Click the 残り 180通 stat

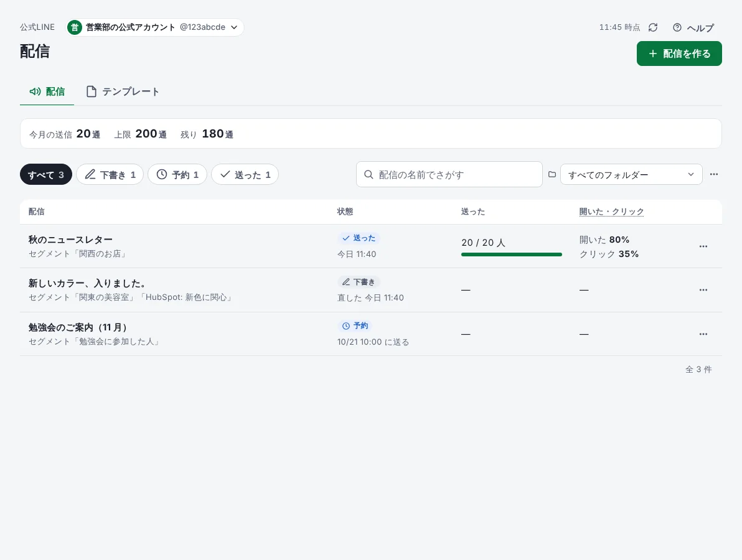click(207, 134)
